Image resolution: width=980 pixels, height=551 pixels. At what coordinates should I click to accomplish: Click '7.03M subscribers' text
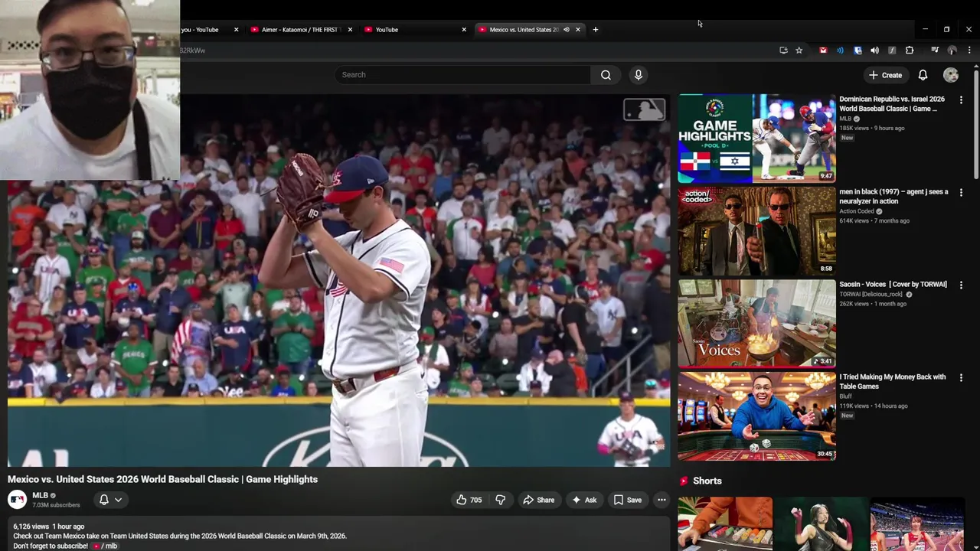[x=56, y=505]
